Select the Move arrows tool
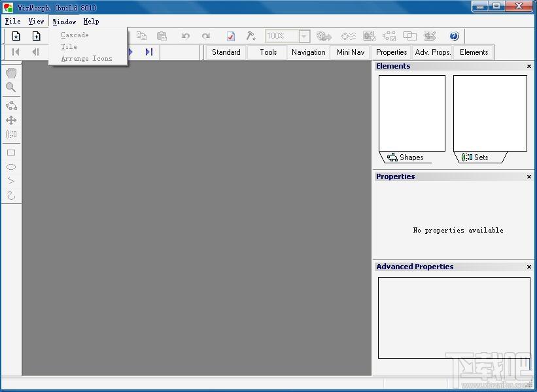 click(11, 120)
